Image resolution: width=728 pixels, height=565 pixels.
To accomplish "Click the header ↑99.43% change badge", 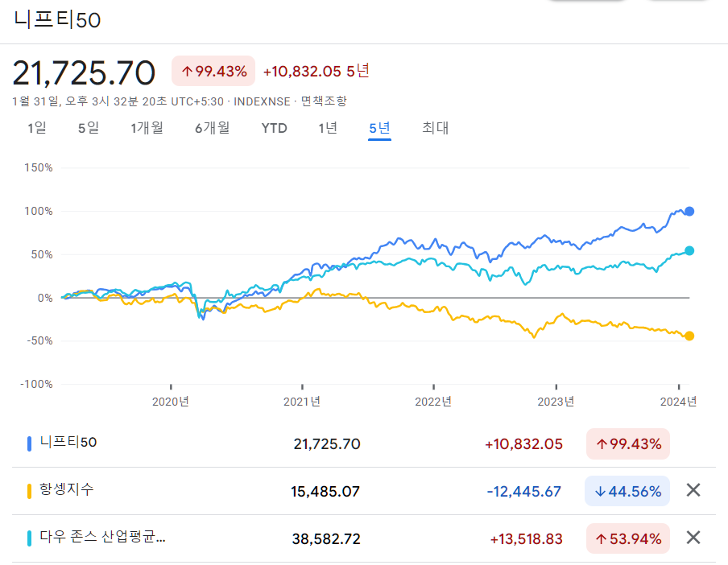I will 213,71.
